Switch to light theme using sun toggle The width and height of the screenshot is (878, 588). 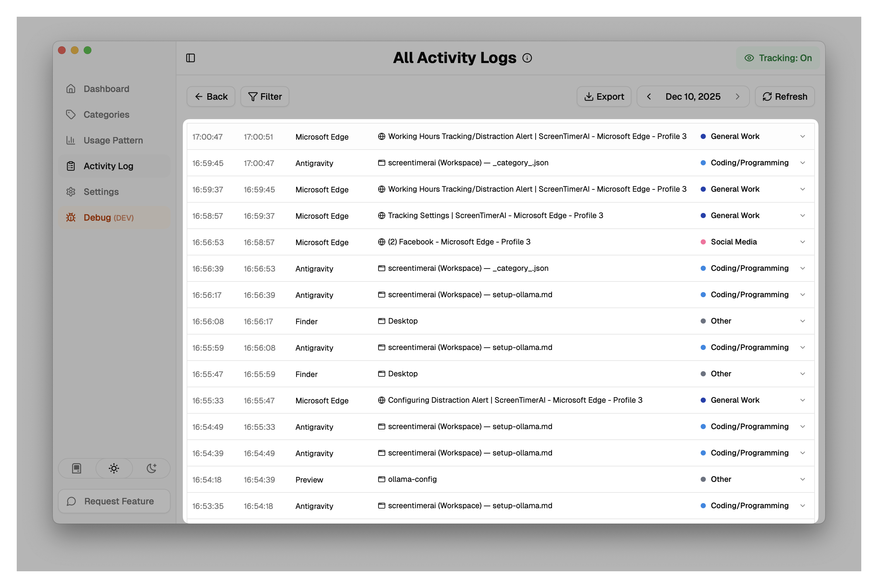(114, 468)
